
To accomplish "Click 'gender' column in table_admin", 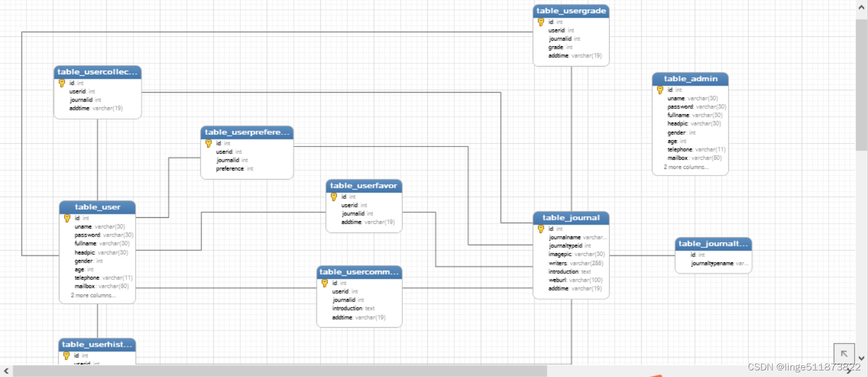I will (682, 133).
